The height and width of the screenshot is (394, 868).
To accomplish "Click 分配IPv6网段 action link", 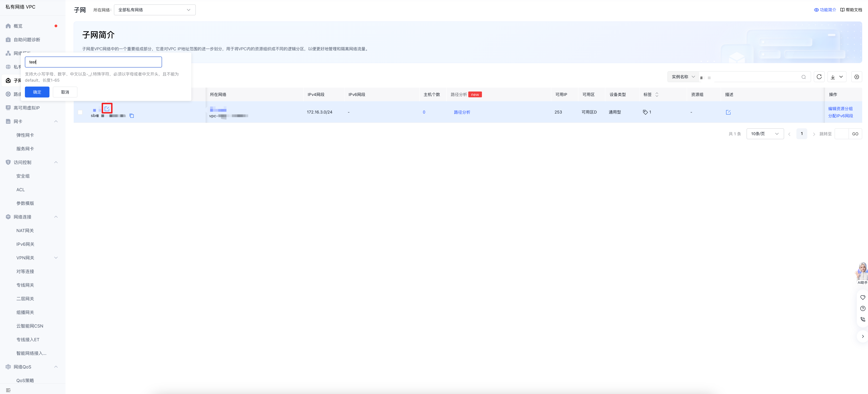I will (x=841, y=116).
